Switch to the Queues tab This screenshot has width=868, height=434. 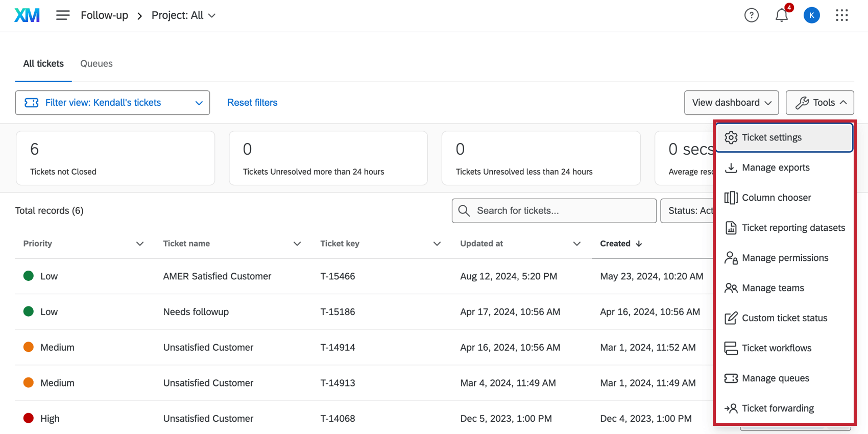[97, 64]
